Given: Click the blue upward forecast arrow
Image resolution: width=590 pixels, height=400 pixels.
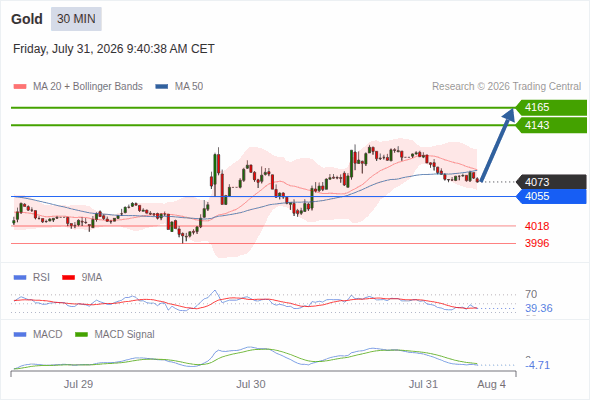Looking at the screenshot, I should [497, 145].
